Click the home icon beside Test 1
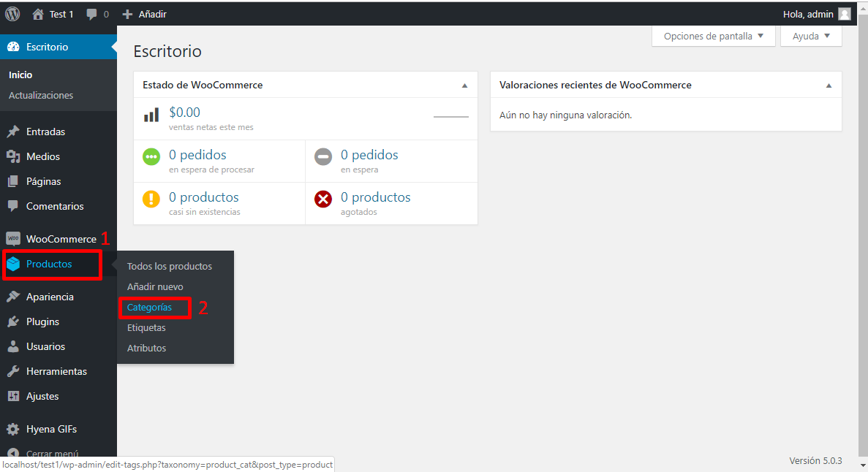This screenshot has width=868, height=472. coord(37,14)
